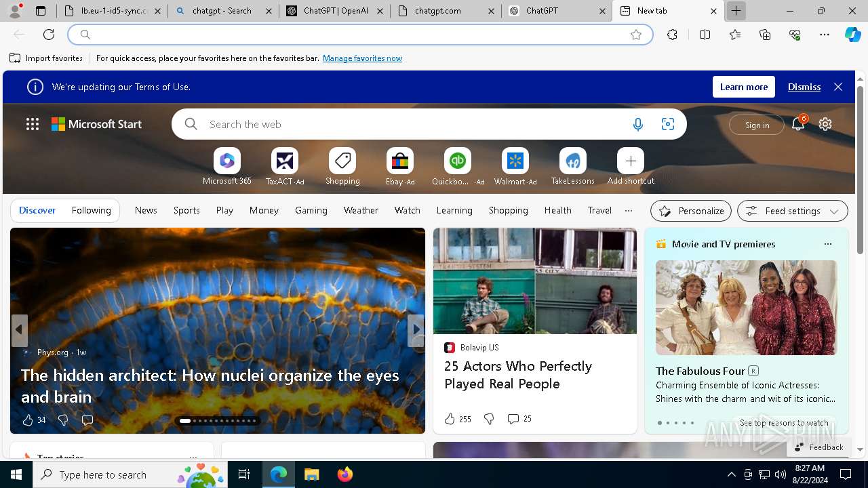Open the News category
The width and height of the screenshot is (868, 488).
[x=146, y=211]
